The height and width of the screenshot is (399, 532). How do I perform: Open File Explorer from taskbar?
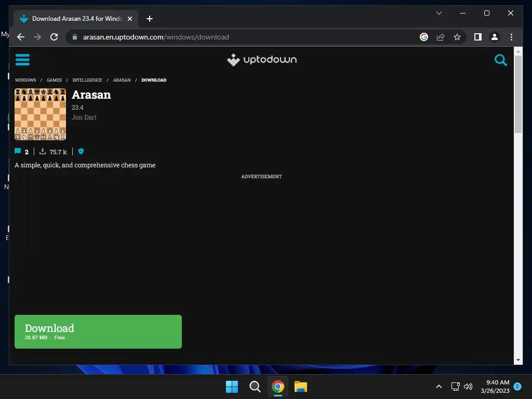pyautogui.click(x=301, y=387)
